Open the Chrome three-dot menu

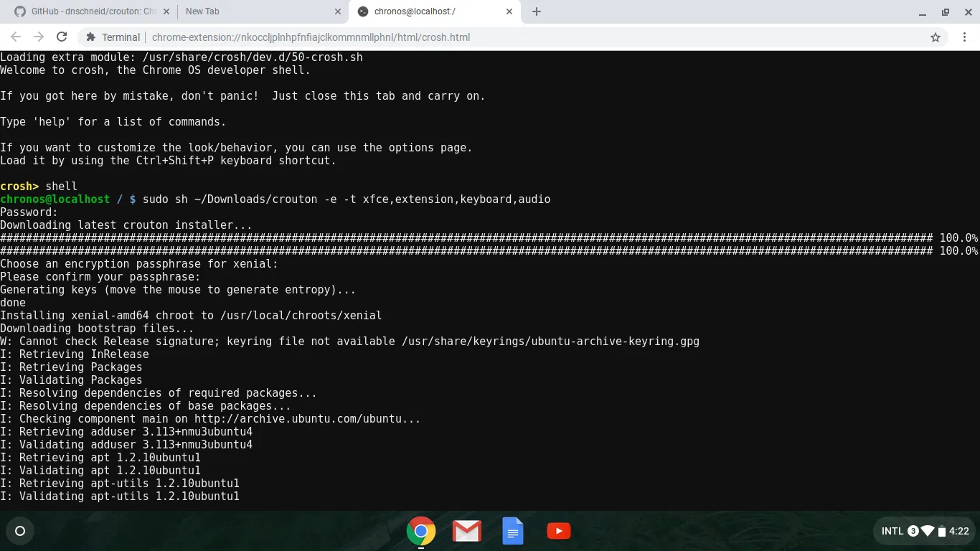point(964,37)
